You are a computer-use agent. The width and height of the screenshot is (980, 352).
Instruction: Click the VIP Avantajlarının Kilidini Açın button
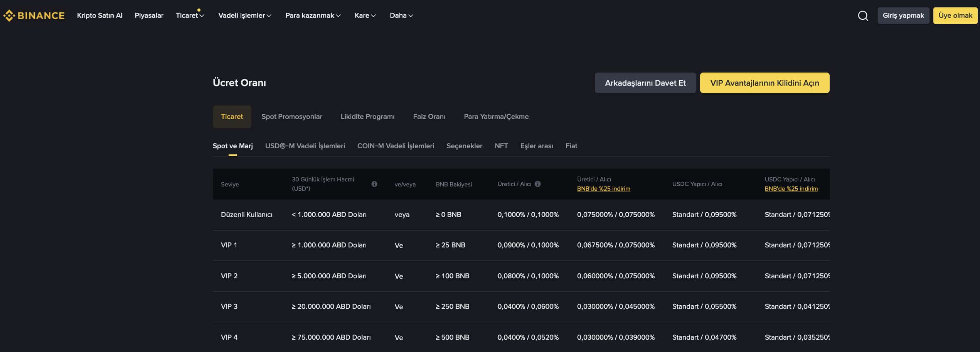point(764,82)
